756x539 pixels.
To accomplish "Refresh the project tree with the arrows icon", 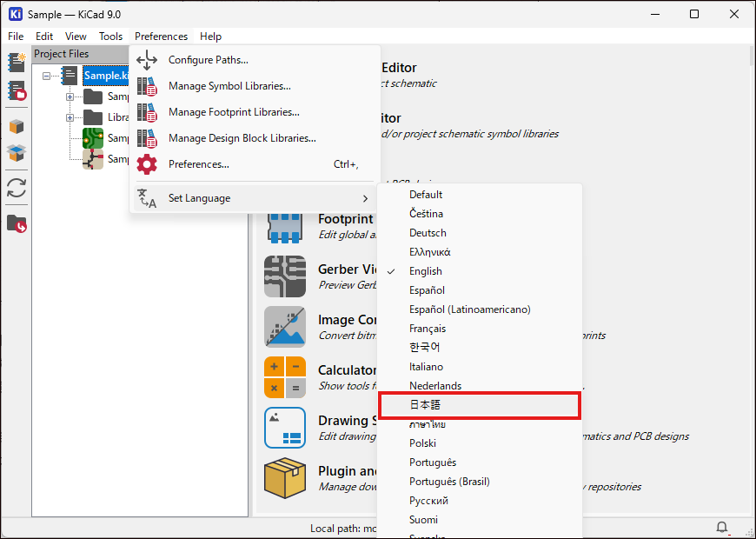I will pyautogui.click(x=17, y=188).
